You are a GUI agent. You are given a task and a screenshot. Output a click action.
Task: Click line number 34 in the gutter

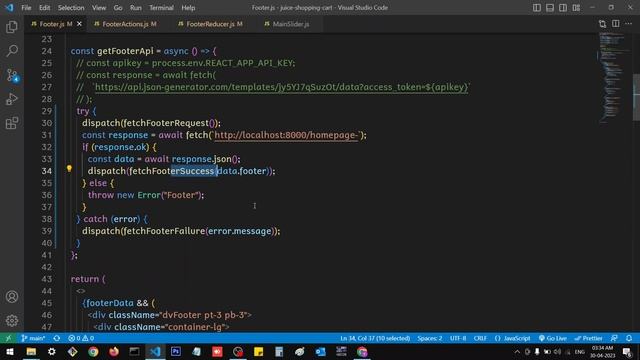click(47, 171)
